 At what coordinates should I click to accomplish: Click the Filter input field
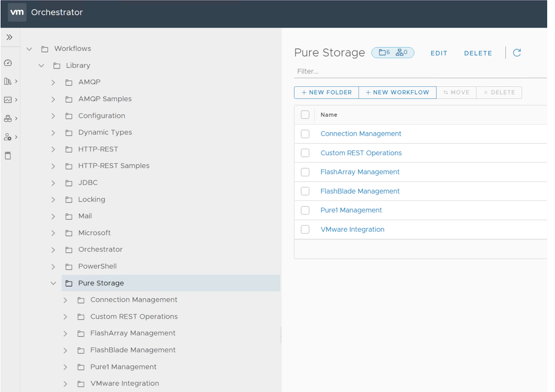[420, 71]
